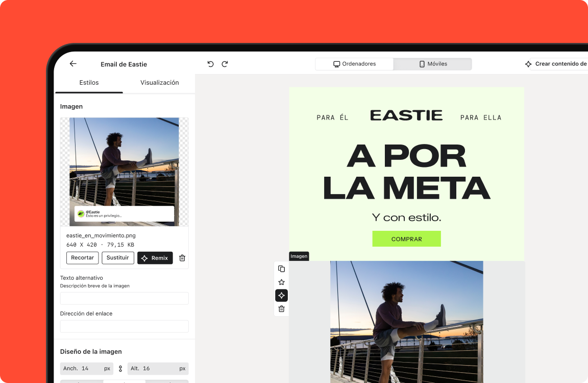Click file name eastie_en_movimiento.png
The height and width of the screenshot is (383, 588).
pos(101,235)
